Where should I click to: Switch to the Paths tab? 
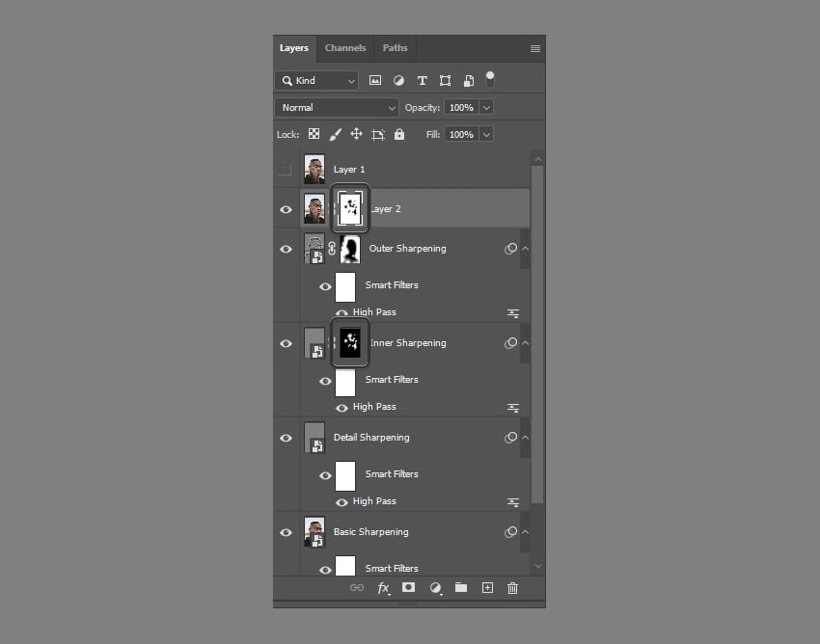tap(395, 48)
